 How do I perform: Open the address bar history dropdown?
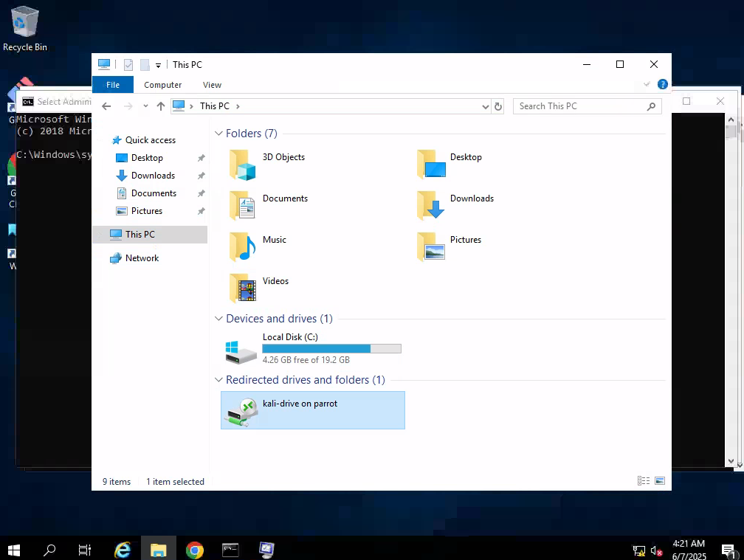(485, 106)
